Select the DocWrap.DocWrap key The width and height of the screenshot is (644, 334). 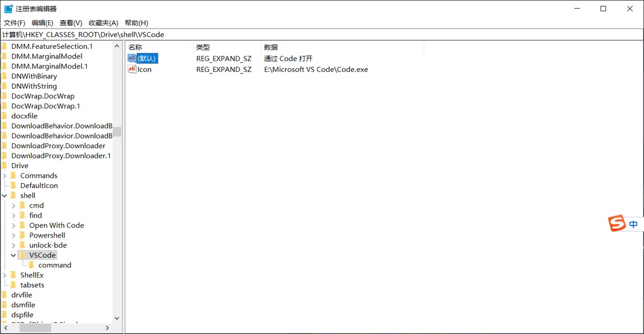[x=43, y=96]
